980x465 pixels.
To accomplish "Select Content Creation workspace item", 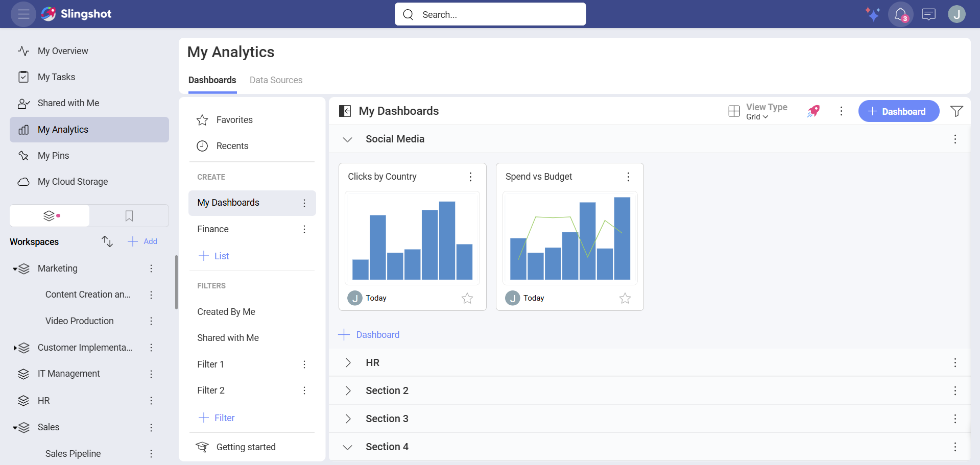I will click(88, 295).
